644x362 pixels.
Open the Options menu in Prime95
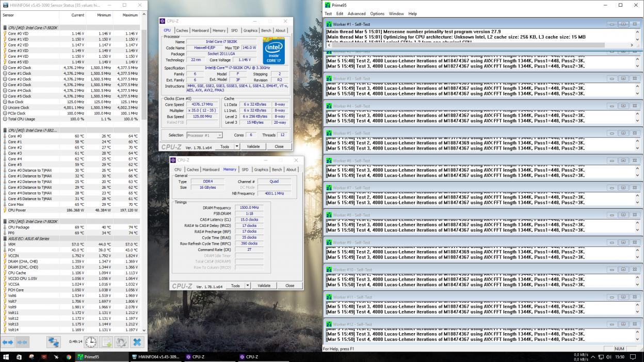(377, 14)
